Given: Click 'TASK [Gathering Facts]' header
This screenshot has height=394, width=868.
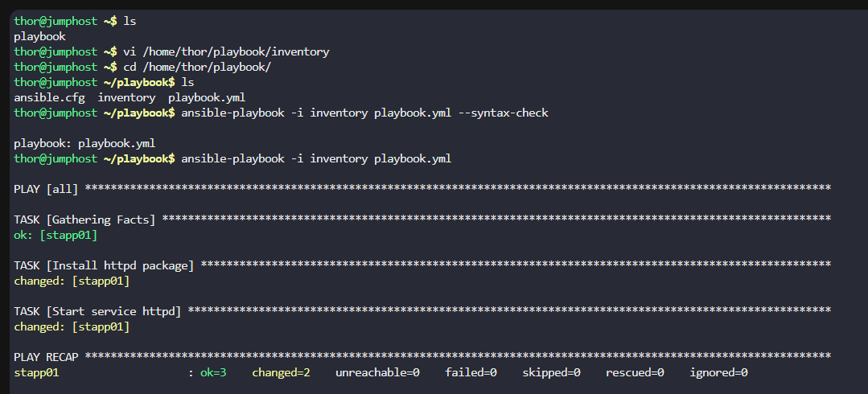Looking at the screenshot, I should pos(84,220).
